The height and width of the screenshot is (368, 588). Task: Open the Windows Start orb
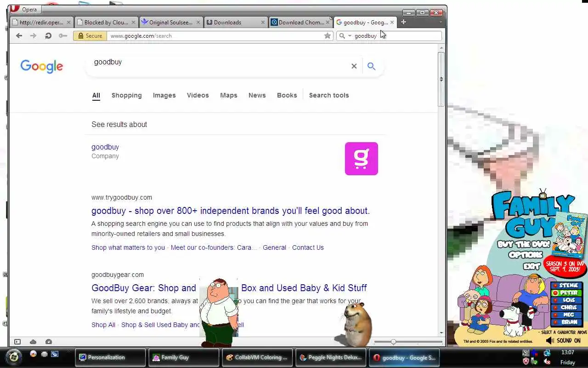(x=14, y=357)
